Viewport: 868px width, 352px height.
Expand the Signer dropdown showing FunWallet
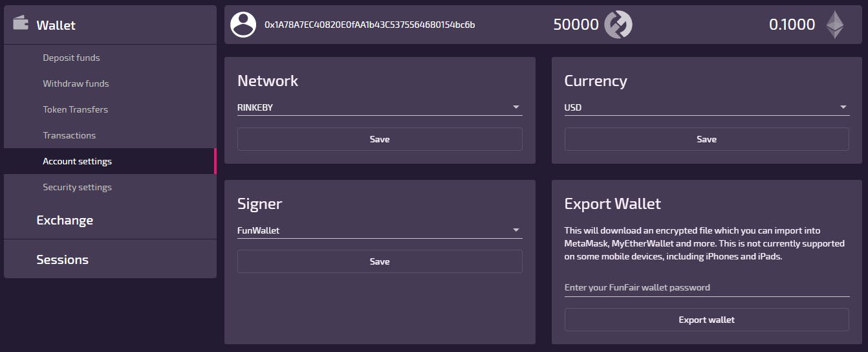380,230
